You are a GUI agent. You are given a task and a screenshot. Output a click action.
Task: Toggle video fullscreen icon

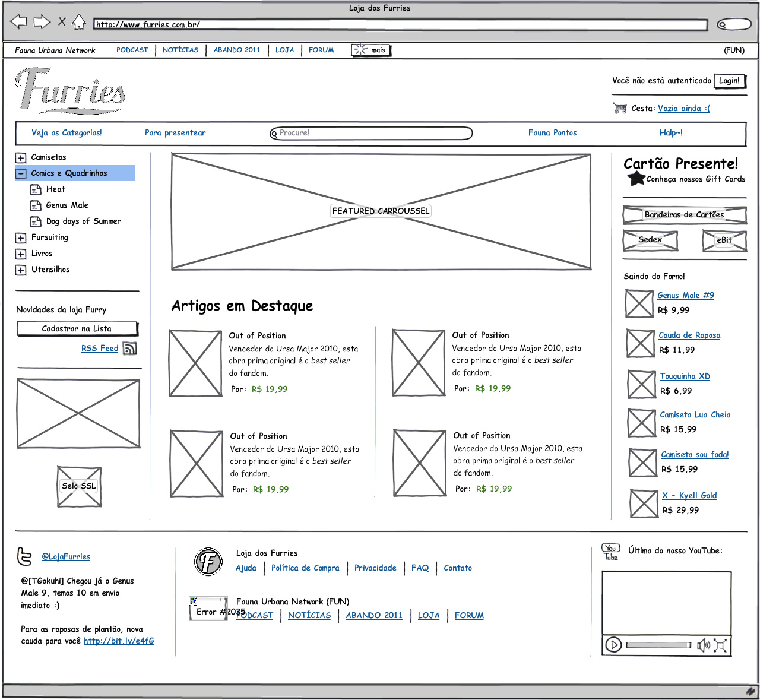[720, 645]
